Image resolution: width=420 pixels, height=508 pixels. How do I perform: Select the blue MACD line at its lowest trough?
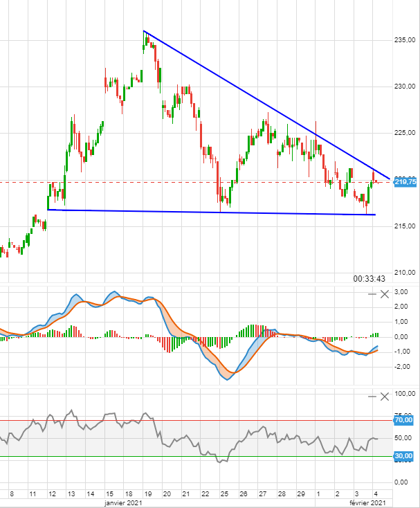point(228,379)
